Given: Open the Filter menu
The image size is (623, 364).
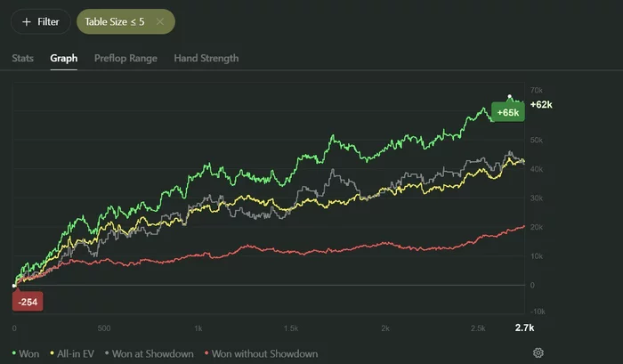Looking at the screenshot, I should pyautogui.click(x=40, y=21).
